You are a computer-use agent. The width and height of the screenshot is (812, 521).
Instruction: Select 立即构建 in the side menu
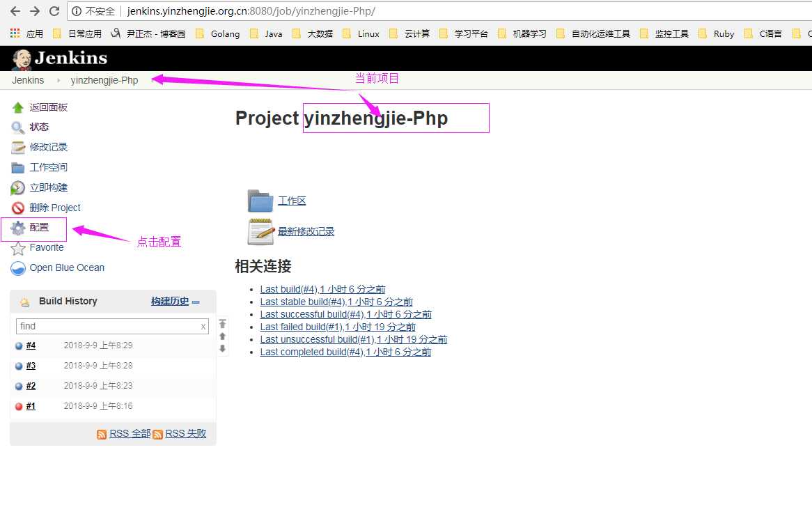click(49, 187)
